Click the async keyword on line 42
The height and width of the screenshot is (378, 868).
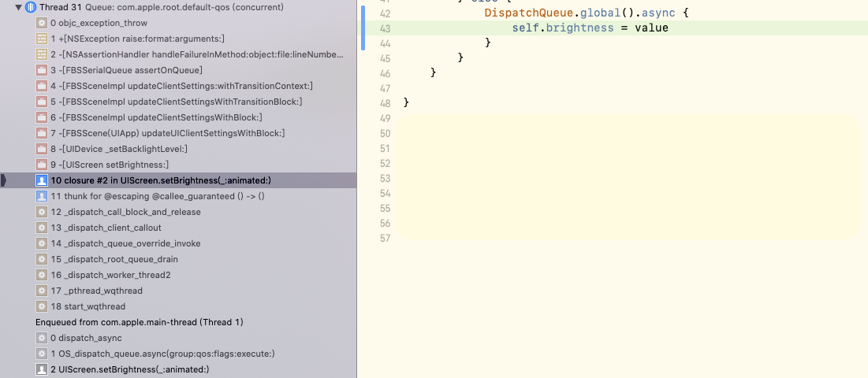[x=658, y=13]
